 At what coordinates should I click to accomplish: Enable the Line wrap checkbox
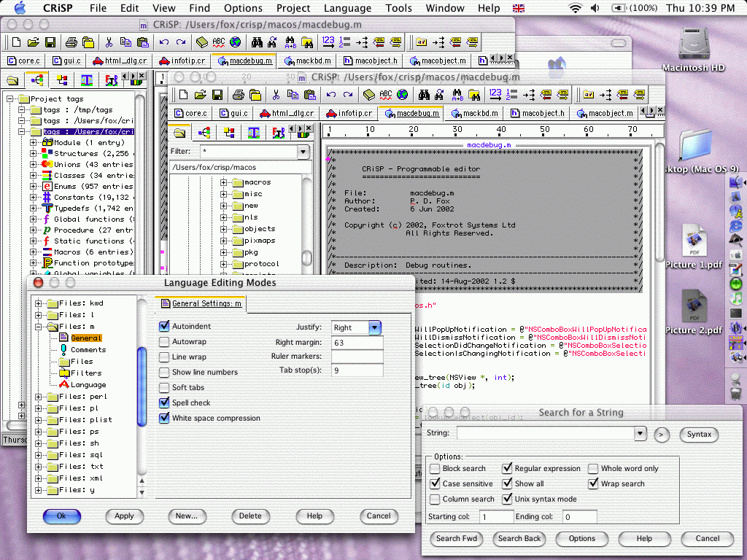point(164,357)
